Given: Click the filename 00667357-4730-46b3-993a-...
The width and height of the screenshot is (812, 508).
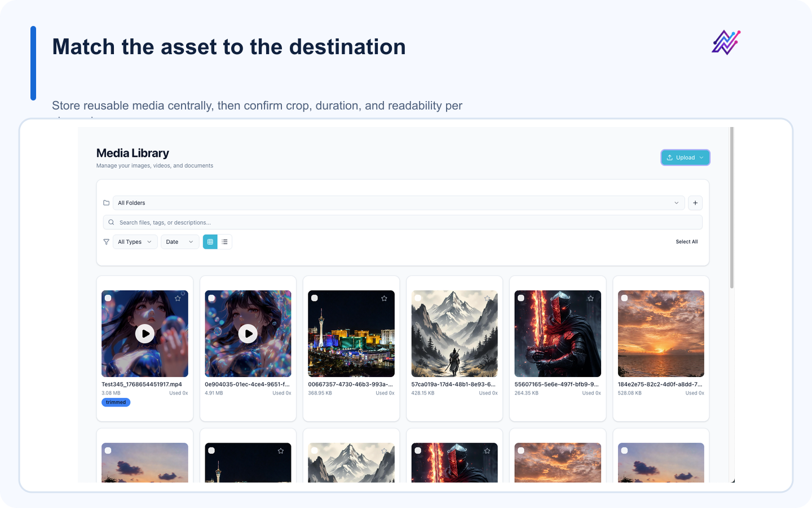Looking at the screenshot, I should coord(350,384).
